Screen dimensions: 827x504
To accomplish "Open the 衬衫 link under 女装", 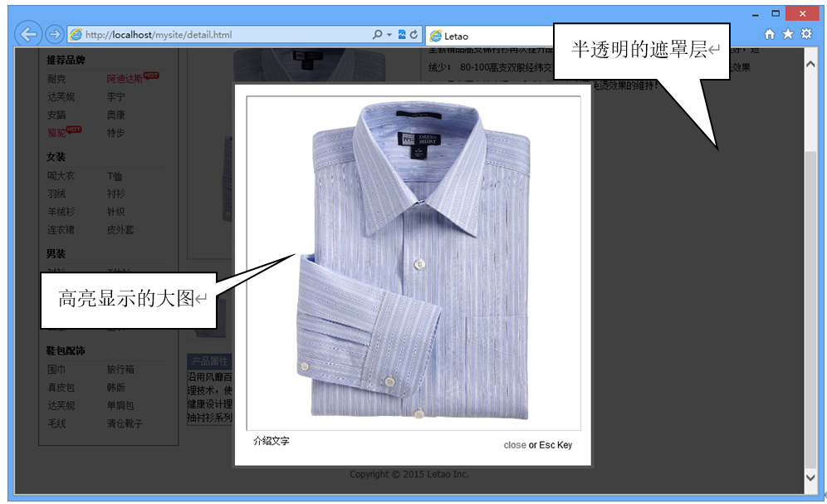I will (x=116, y=193).
